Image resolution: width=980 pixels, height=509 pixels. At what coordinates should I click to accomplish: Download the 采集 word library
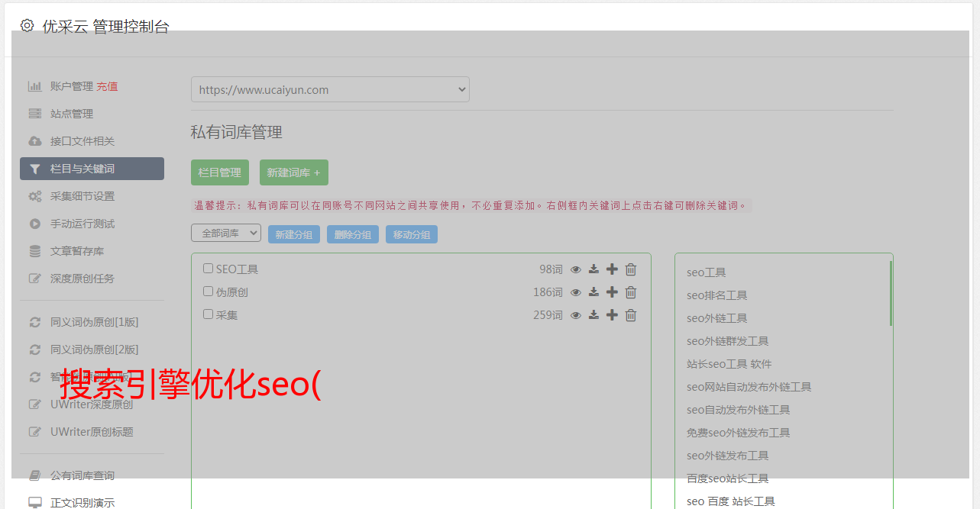(x=593, y=315)
